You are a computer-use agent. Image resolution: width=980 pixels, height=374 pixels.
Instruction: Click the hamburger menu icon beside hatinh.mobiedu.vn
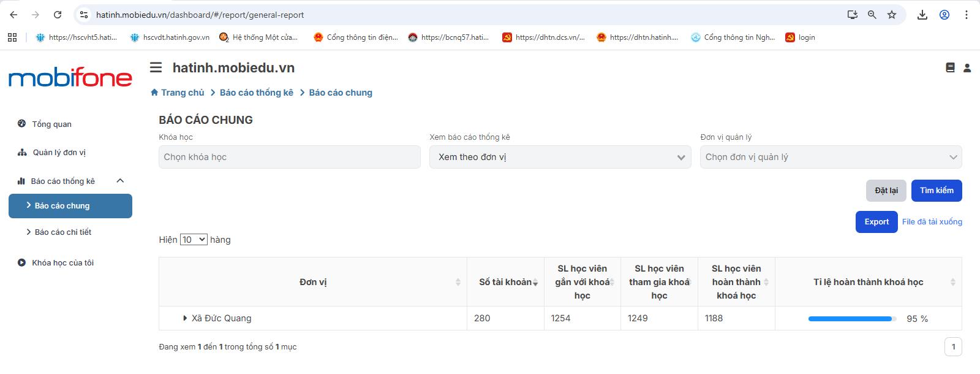[x=156, y=68]
